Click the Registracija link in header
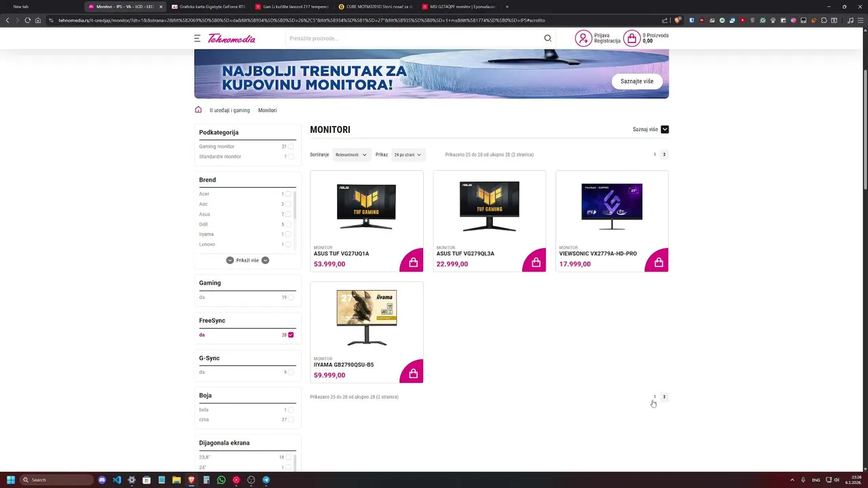 (607, 41)
